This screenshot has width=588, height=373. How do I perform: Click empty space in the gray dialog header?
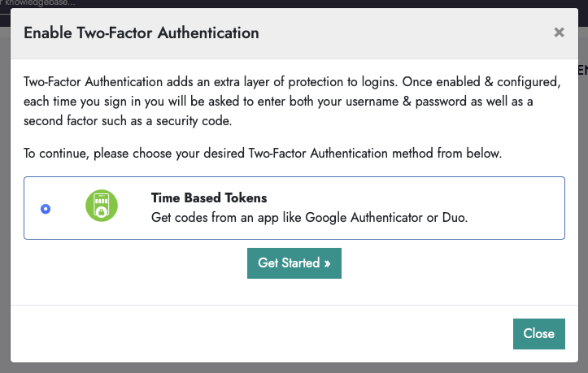click(407, 33)
